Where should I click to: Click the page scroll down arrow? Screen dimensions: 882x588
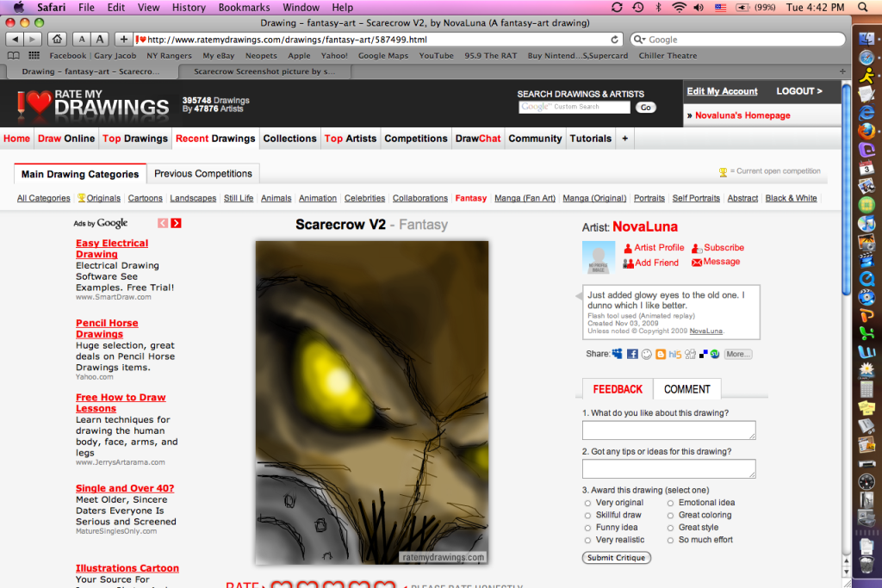tap(846, 572)
